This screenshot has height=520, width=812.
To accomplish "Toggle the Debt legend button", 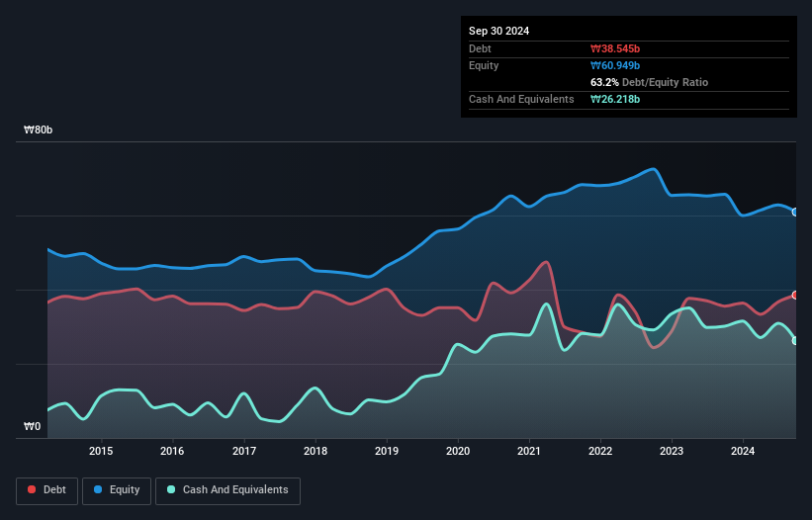I will click(47, 490).
